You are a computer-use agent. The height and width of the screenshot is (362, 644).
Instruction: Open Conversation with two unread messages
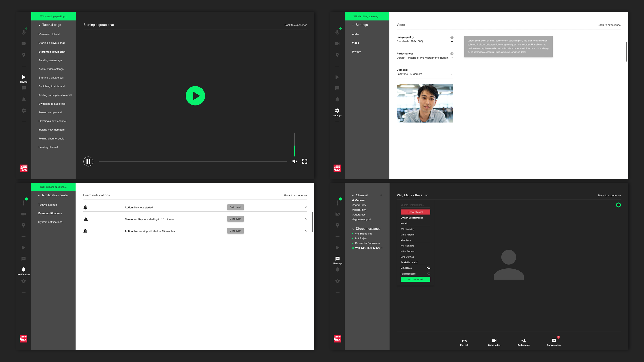[x=553, y=341]
